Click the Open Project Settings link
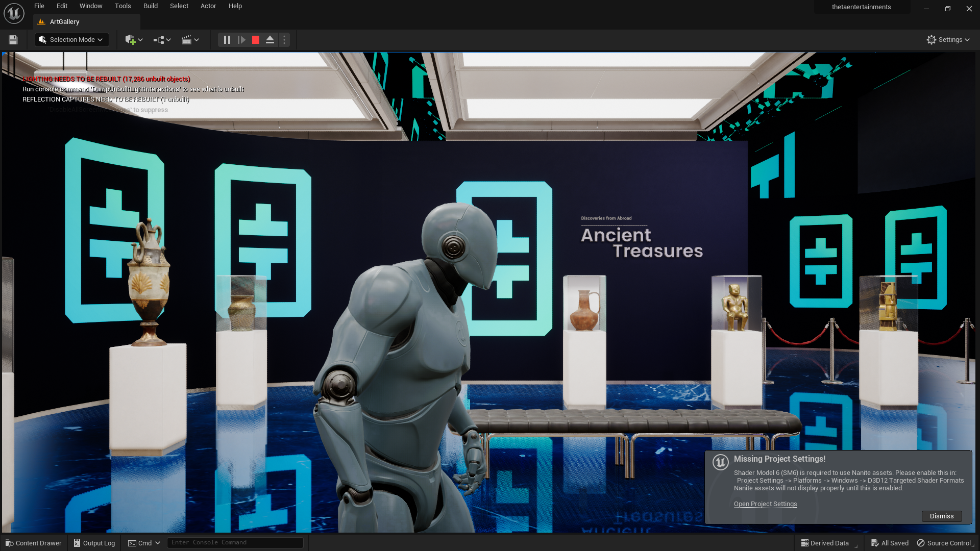This screenshot has width=980, height=551. (765, 504)
